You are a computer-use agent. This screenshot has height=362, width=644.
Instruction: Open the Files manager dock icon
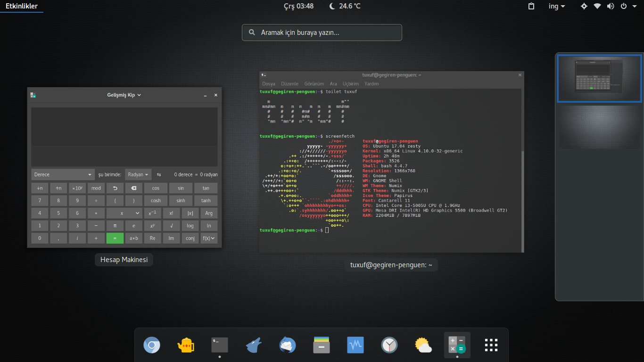tap(322, 346)
